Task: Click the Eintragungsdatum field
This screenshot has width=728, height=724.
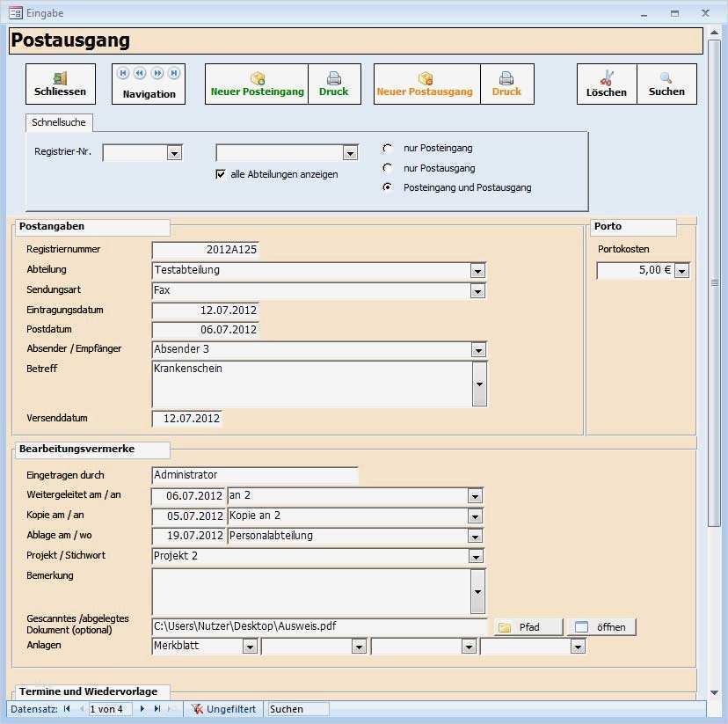Action: [205, 311]
